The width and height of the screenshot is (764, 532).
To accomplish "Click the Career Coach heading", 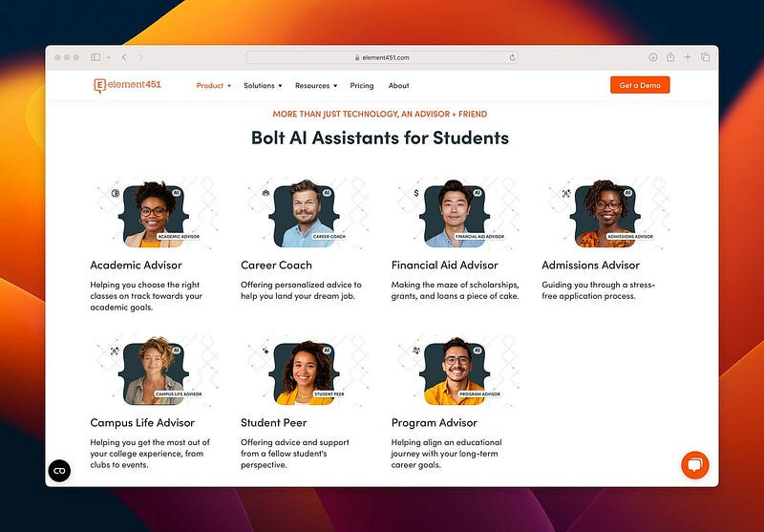I will coord(276,266).
